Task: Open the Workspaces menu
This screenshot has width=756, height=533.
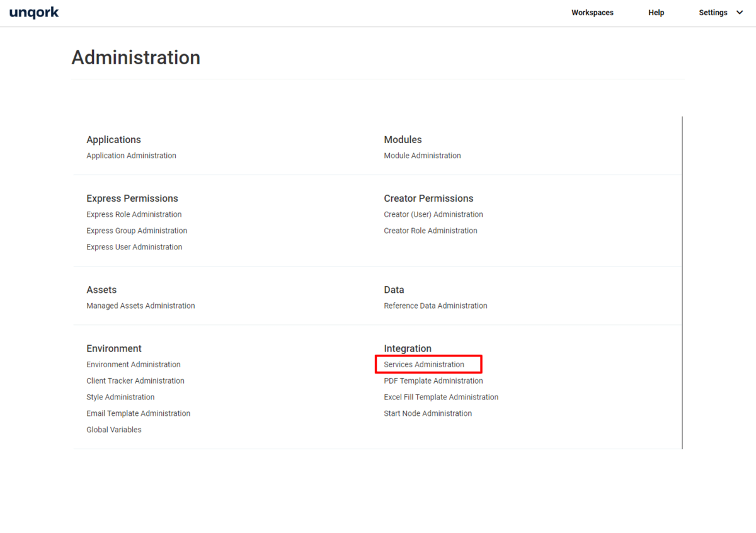Action: [x=592, y=13]
